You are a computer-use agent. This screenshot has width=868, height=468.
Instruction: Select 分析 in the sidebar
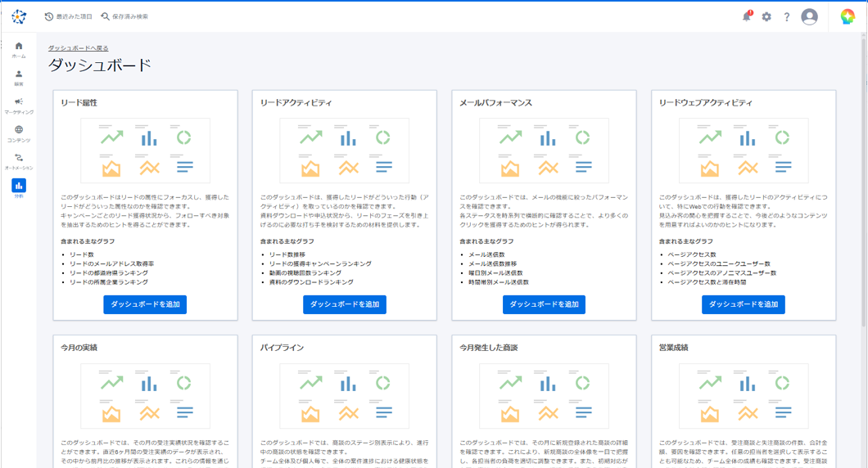(x=19, y=188)
